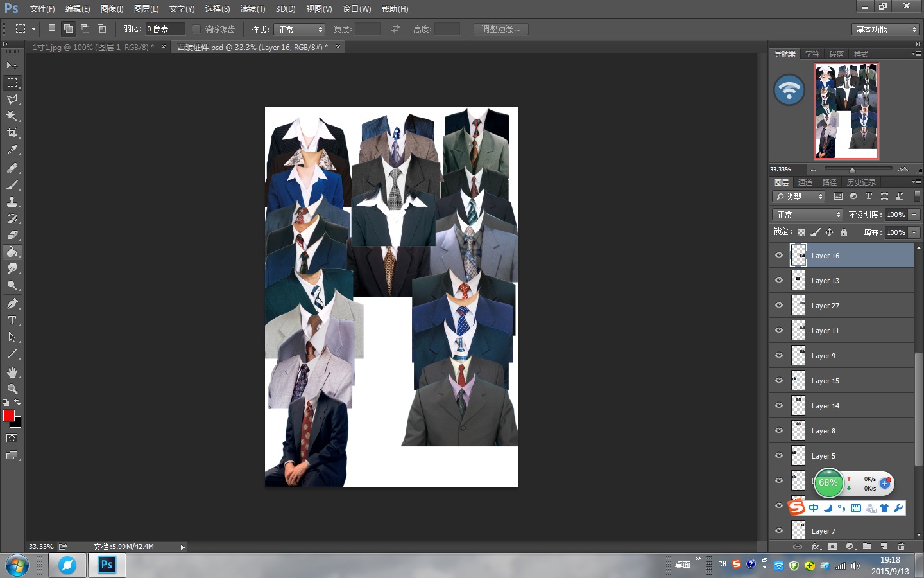The image size is (924, 578).
Task: Select the Eyedropper tool
Action: point(12,150)
